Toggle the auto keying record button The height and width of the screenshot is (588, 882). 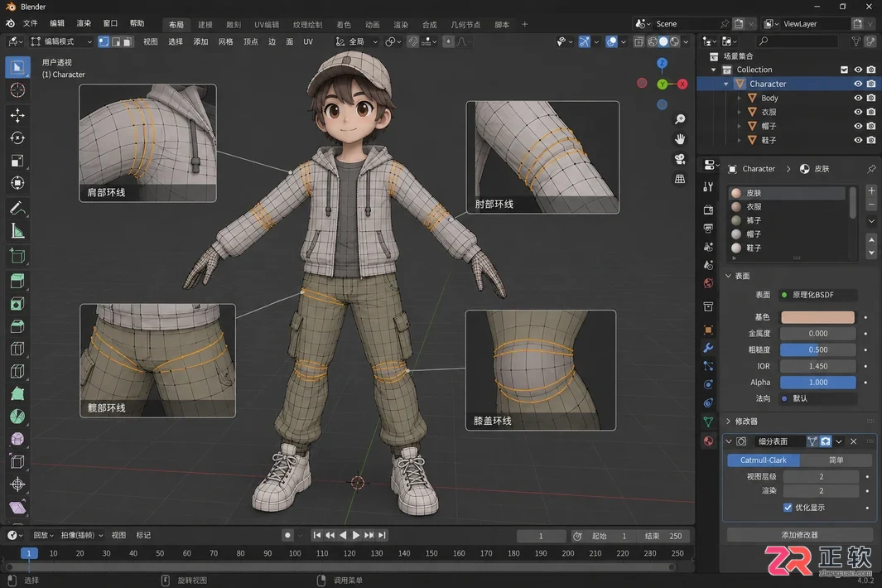point(287,535)
